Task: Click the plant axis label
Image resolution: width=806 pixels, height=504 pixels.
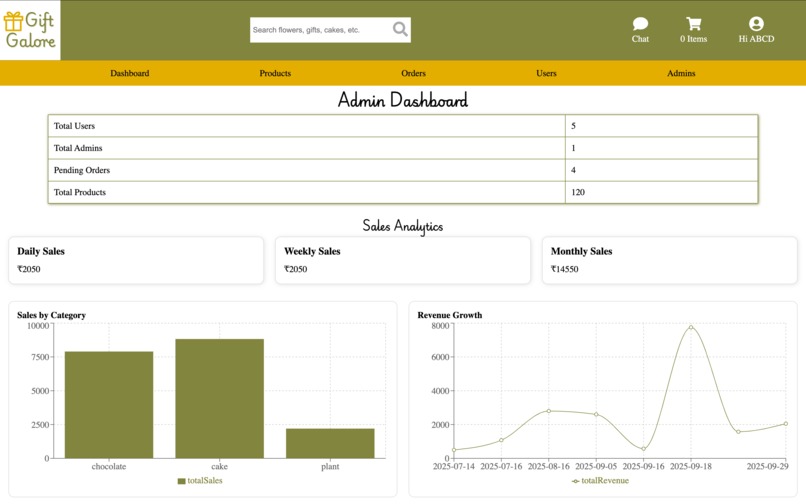Action: pyautogui.click(x=330, y=466)
